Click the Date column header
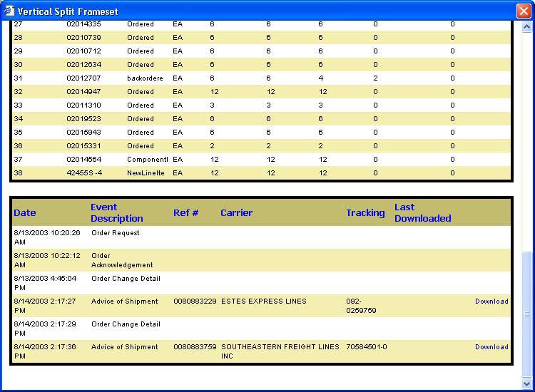This screenshot has height=392, width=535. (x=25, y=213)
